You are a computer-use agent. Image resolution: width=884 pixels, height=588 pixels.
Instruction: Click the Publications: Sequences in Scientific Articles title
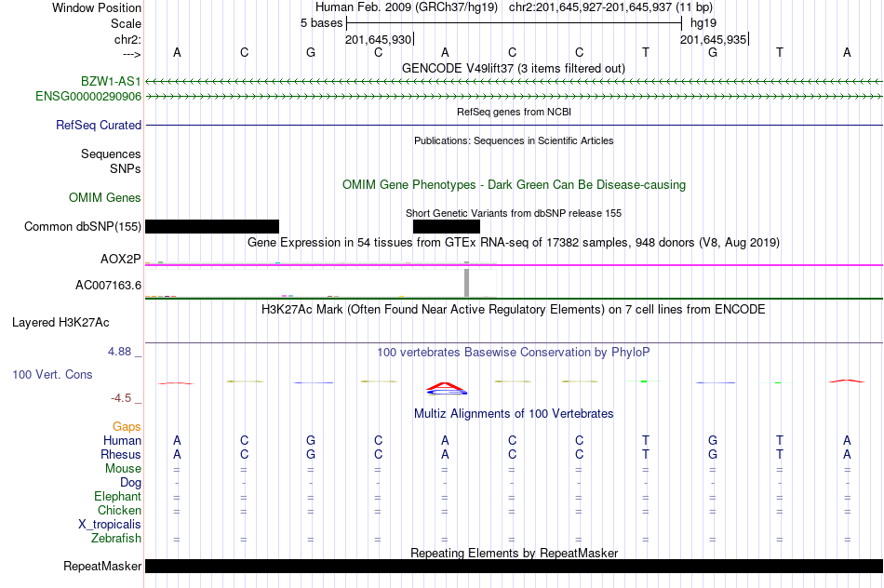(514, 140)
